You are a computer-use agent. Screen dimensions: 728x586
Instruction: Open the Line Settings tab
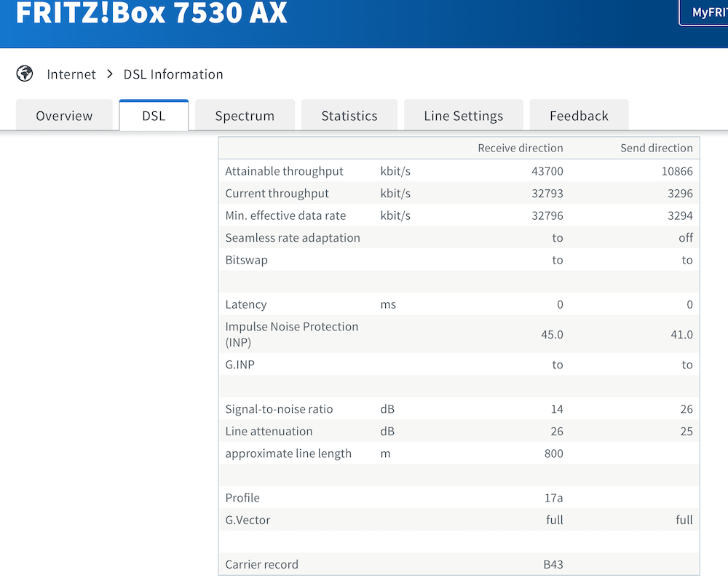[463, 115]
